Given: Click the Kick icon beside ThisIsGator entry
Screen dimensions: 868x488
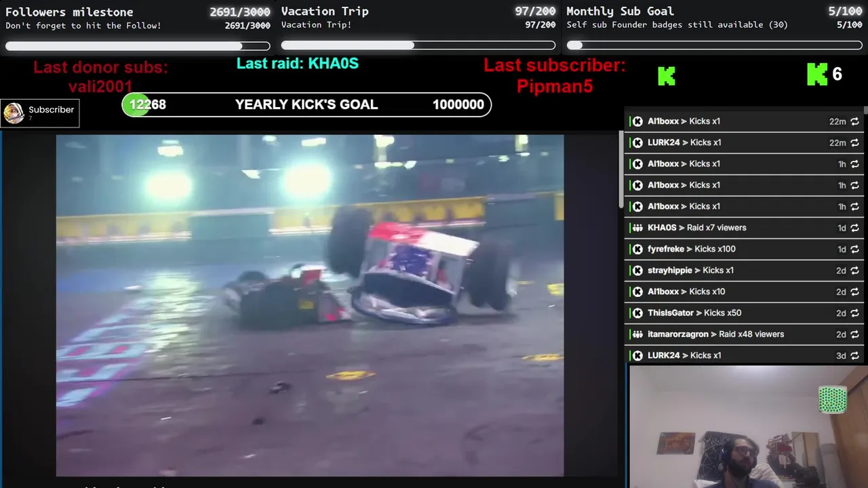Looking at the screenshot, I should click(637, 312).
